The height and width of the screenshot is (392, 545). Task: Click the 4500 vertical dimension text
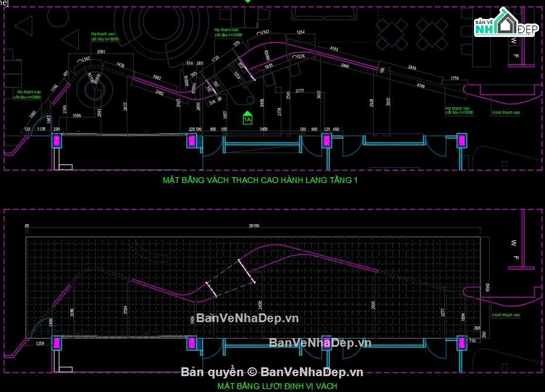[488, 288]
